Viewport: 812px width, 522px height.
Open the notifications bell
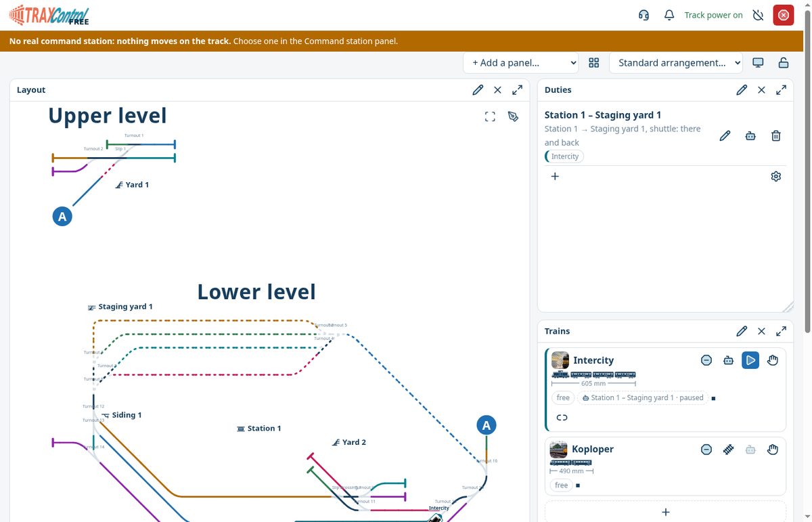[x=669, y=15]
